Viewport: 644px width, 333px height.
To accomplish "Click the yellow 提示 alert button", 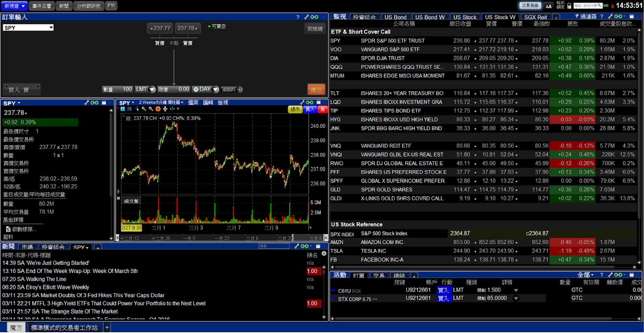I will [x=295, y=109].
